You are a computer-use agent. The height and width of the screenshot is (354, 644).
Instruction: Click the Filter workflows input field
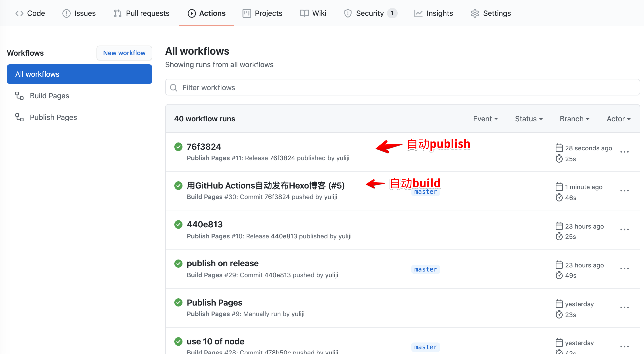tap(402, 88)
